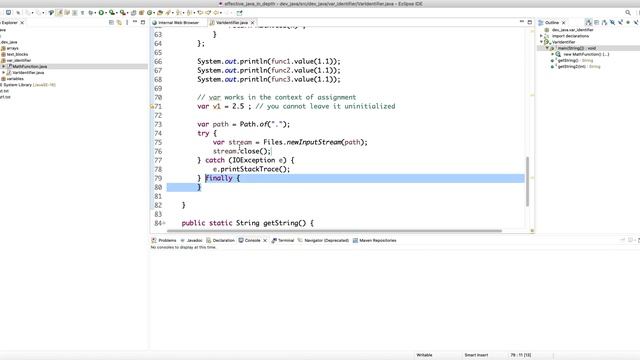The height and width of the screenshot is (360, 640).
Task: Toggle Link with Editor in Package Explorer
Action: (x=119, y=22)
